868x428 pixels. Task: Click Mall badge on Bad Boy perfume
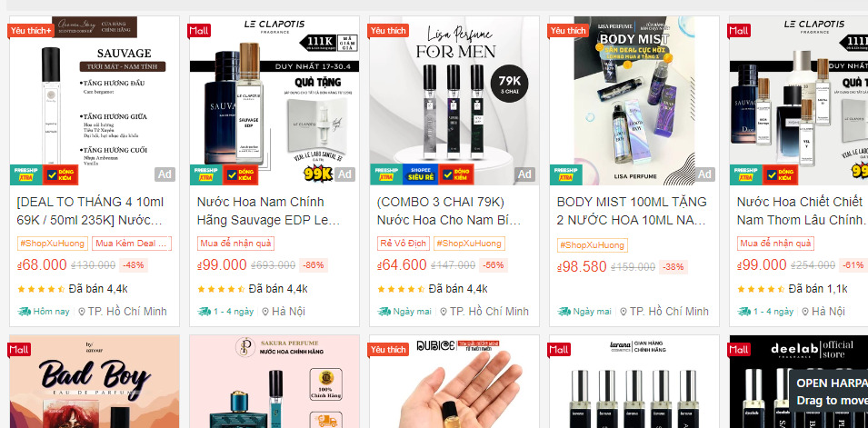(x=19, y=349)
